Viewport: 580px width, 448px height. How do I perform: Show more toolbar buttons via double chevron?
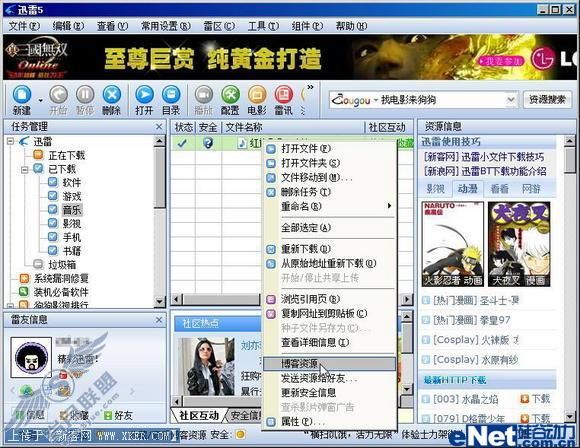pyautogui.click(x=310, y=87)
